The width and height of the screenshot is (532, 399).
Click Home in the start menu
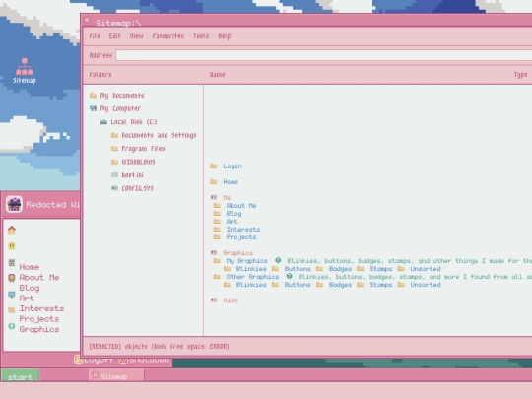pos(30,267)
